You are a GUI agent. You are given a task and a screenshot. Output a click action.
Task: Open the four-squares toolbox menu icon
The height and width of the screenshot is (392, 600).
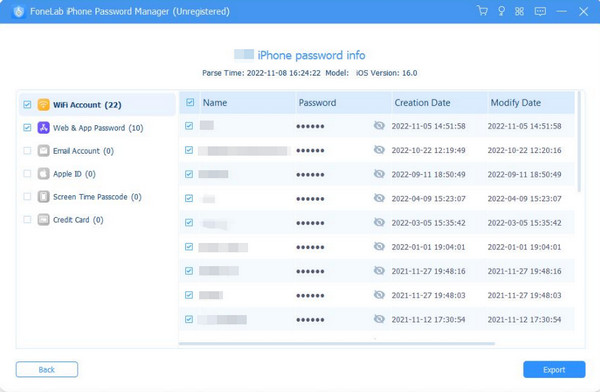(x=519, y=11)
